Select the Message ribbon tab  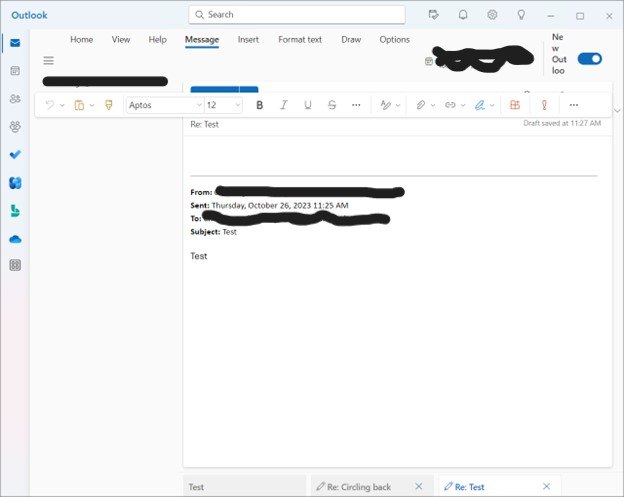202,40
